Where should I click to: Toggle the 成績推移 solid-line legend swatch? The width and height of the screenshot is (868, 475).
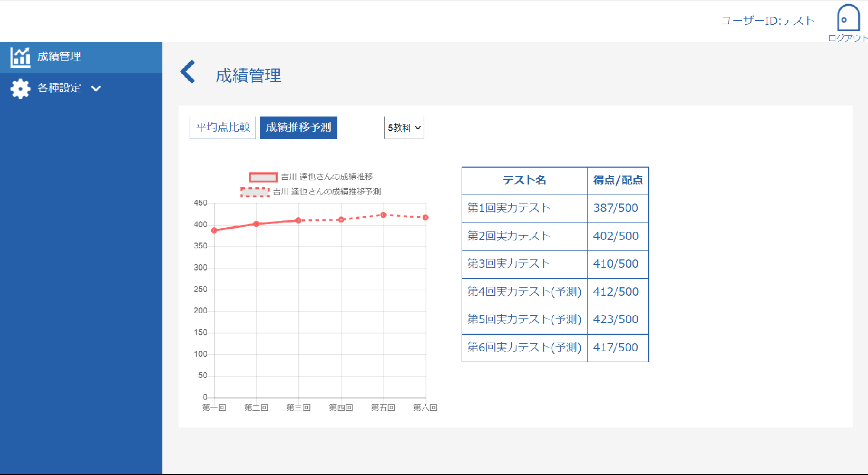point(263,177)
